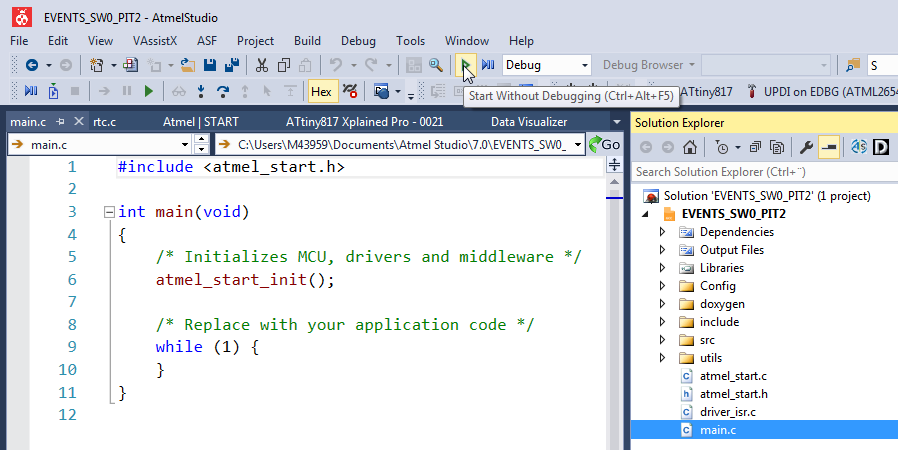
Task: Select atmel_start.h in Solution Explorer
Action: tap(734, 394)
